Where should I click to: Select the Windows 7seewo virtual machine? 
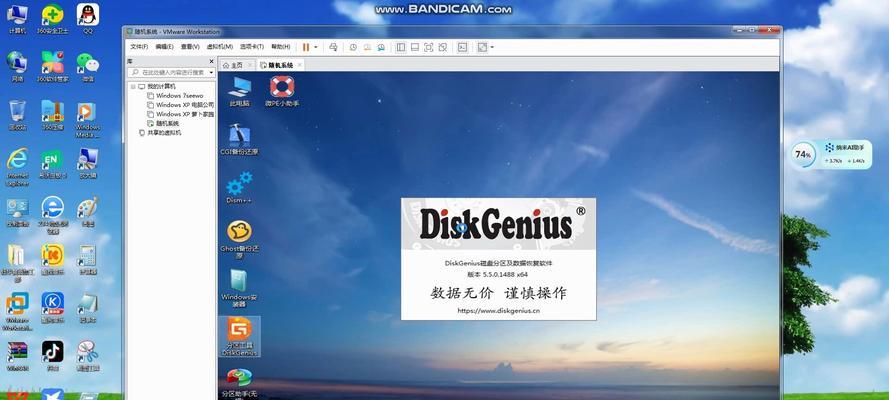(x=180, y=96)
